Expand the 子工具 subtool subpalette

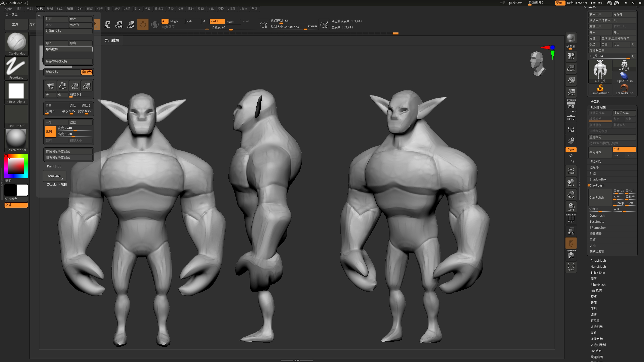click(595, 102)
